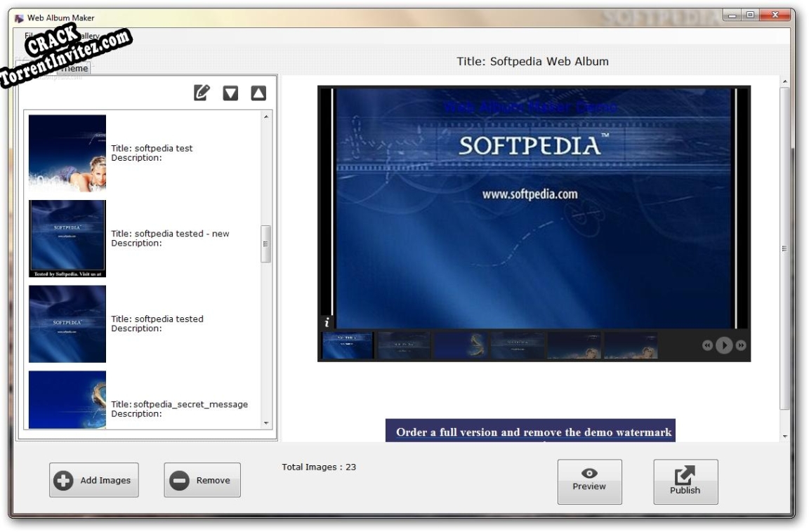Click the plus icon on Add Images button
The height and width of the screenshot is (532, 809).
tap(62, 480)
